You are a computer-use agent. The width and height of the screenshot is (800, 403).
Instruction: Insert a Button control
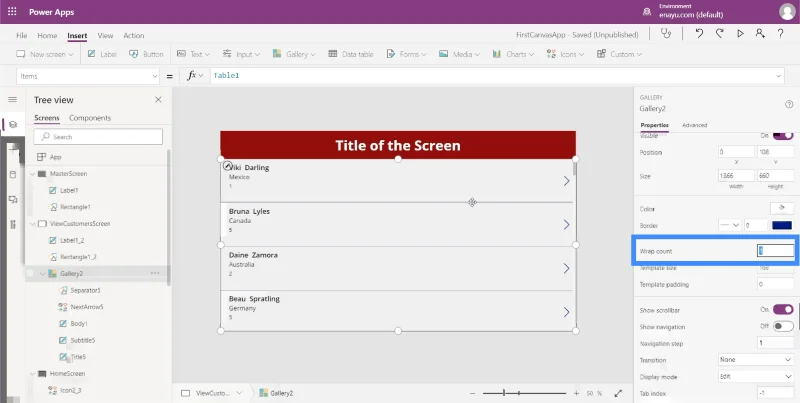146,54
